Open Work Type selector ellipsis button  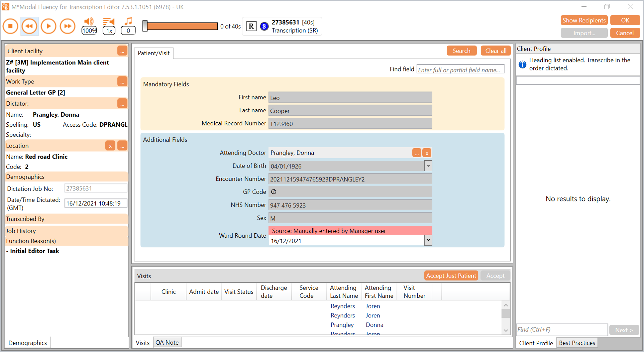pos(122,81)
